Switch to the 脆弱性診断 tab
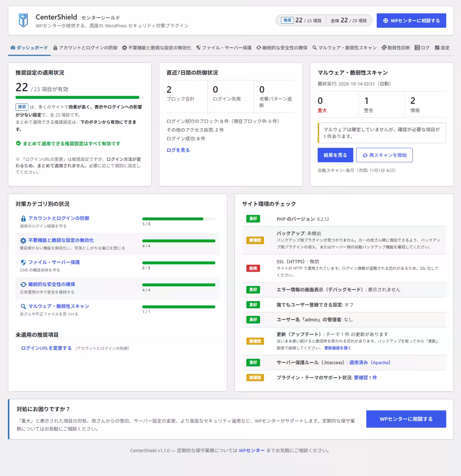The height and width of the screenshot is (476, 461). click(396, 48)
